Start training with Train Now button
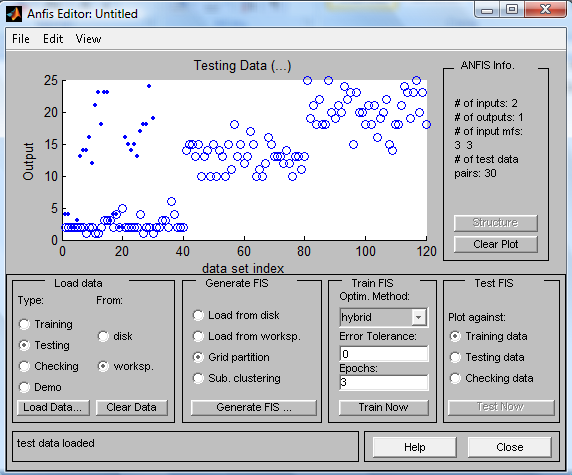 click(384, 407)
